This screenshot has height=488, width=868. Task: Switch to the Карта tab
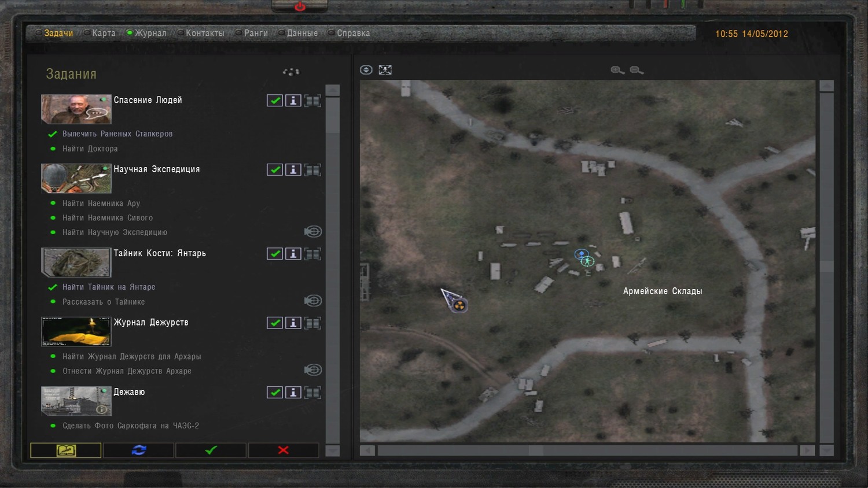(104, 34)
